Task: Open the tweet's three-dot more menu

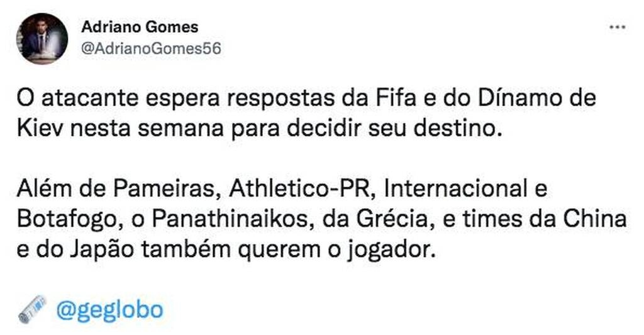Action: [x=618, y=27]
